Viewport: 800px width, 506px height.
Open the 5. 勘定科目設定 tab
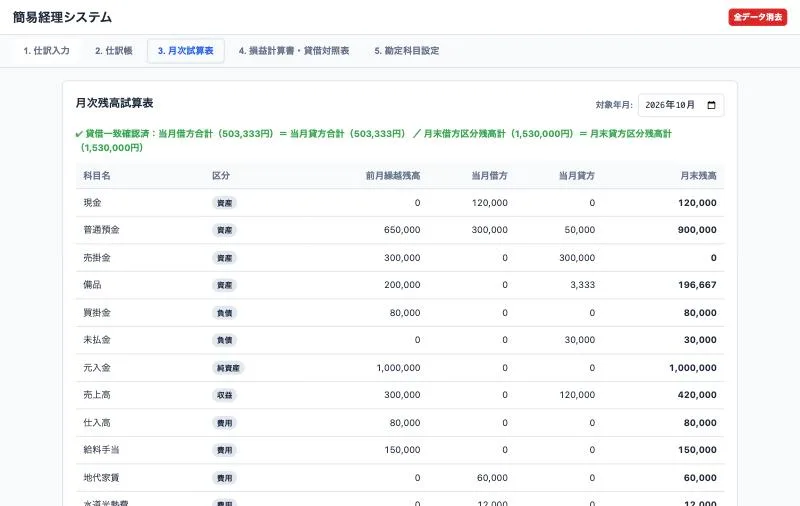pos(407,51)
